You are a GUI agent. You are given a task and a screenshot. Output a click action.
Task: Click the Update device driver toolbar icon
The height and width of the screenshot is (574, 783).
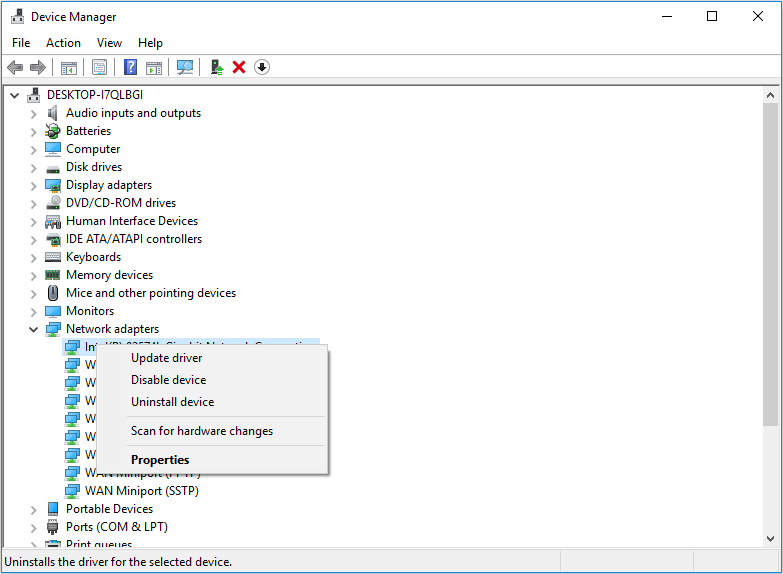tap(216, 67)
